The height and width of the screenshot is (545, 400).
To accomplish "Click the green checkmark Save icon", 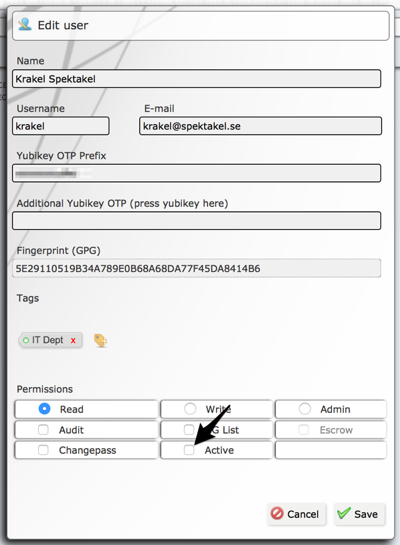I will (344, 513).
